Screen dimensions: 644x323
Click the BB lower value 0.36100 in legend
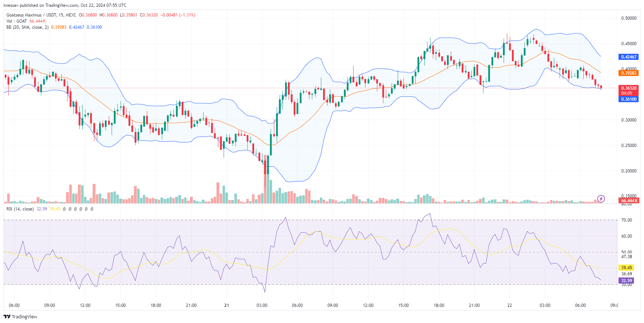tap(94, 27)
